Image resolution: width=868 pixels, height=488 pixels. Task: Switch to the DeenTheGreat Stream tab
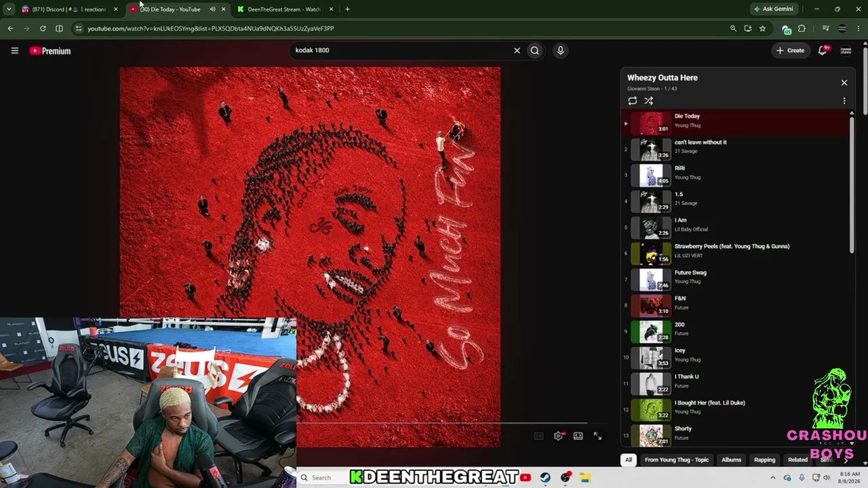pos(284,9)
